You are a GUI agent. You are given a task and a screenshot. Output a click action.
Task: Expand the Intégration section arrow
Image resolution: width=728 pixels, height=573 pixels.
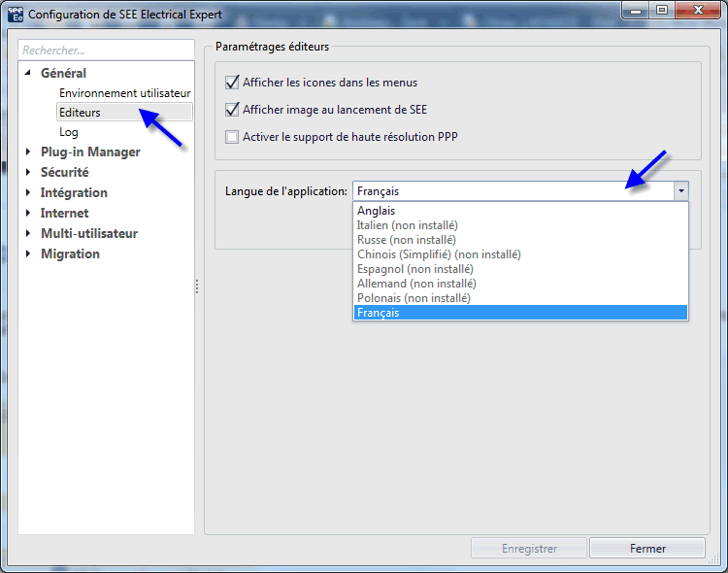pos(28,192)
